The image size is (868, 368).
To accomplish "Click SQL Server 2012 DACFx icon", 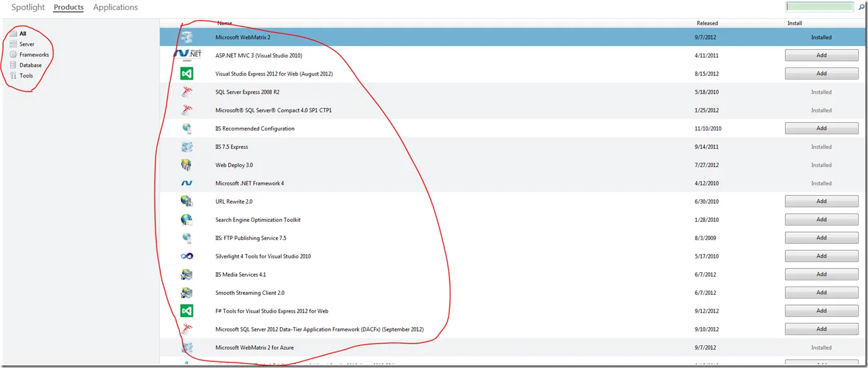I will point(187,330).
